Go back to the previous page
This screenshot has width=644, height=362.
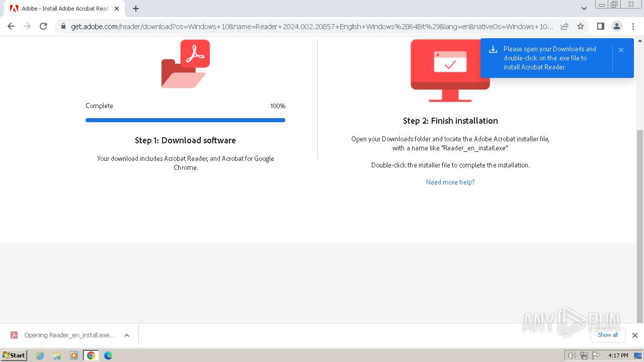[x=11, y=26]
